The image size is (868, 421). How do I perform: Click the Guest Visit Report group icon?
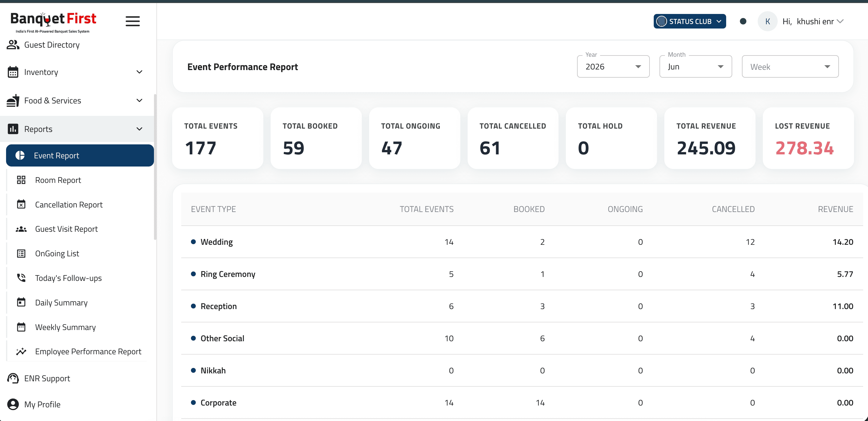point(21,229)
